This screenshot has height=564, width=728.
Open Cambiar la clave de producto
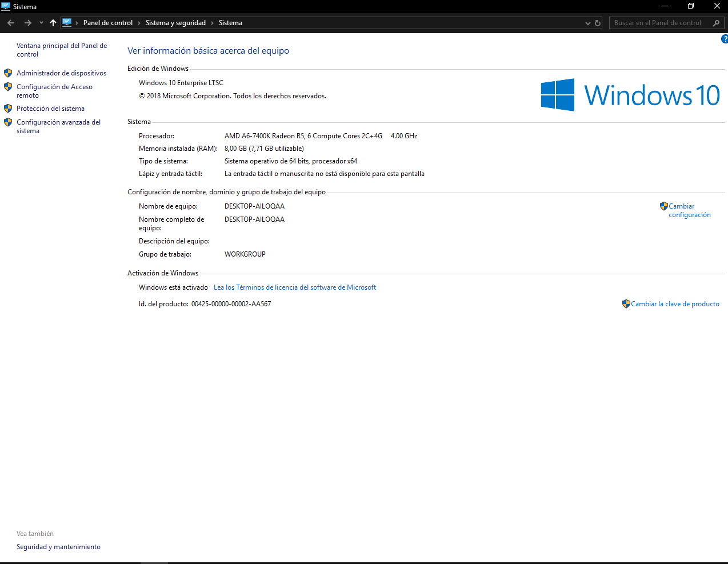tap(675, 304)
